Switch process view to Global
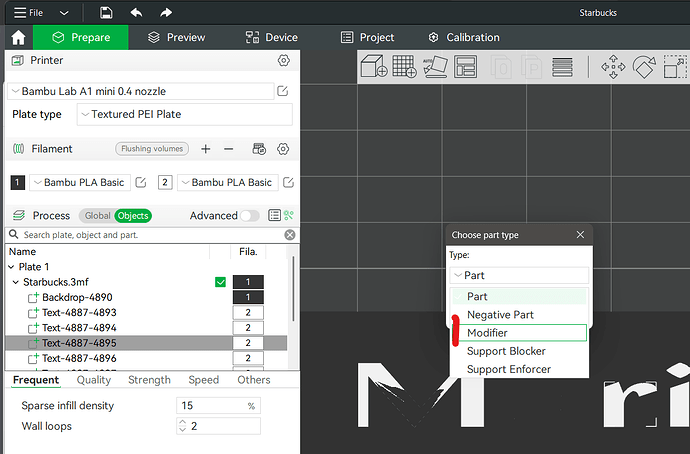The height and width of the screenshot is (454, 690). point(97,216)
